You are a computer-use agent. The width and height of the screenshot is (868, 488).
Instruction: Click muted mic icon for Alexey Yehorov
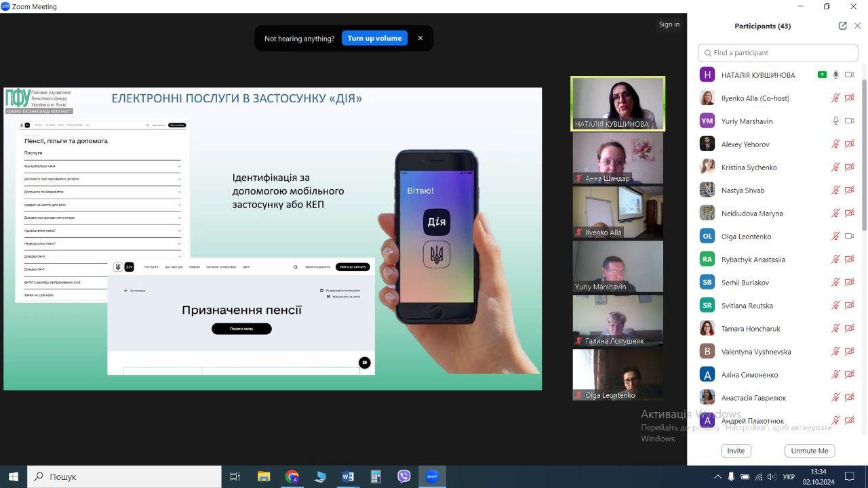[835, 144]
